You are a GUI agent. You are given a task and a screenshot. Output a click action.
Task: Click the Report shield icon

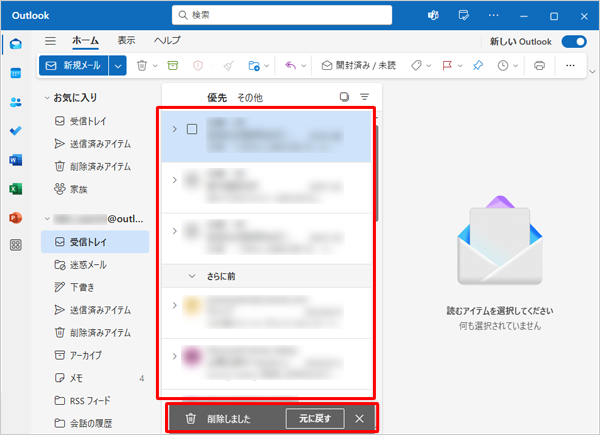tap(198, 66)
